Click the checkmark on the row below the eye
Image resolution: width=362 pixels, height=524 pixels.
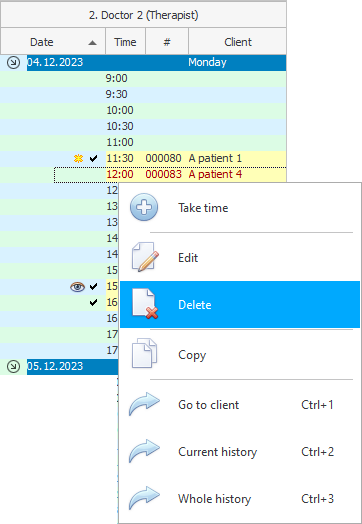coord(94,302)
